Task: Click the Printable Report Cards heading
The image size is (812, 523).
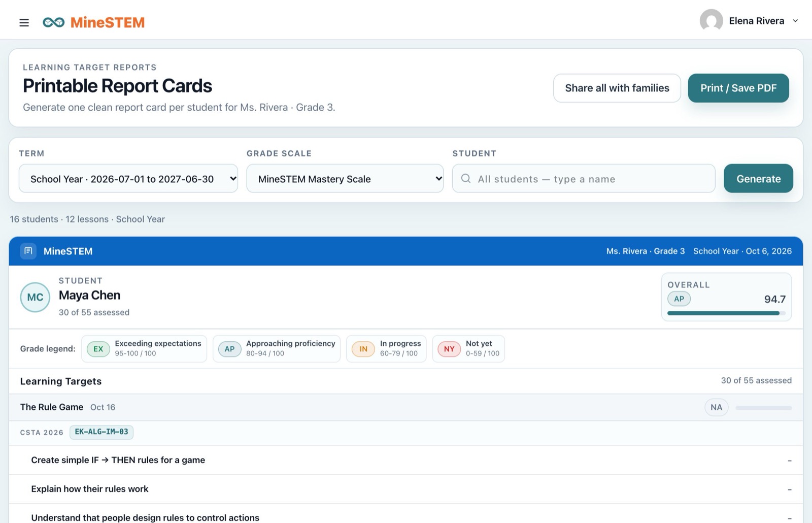Action: (117, 86)
